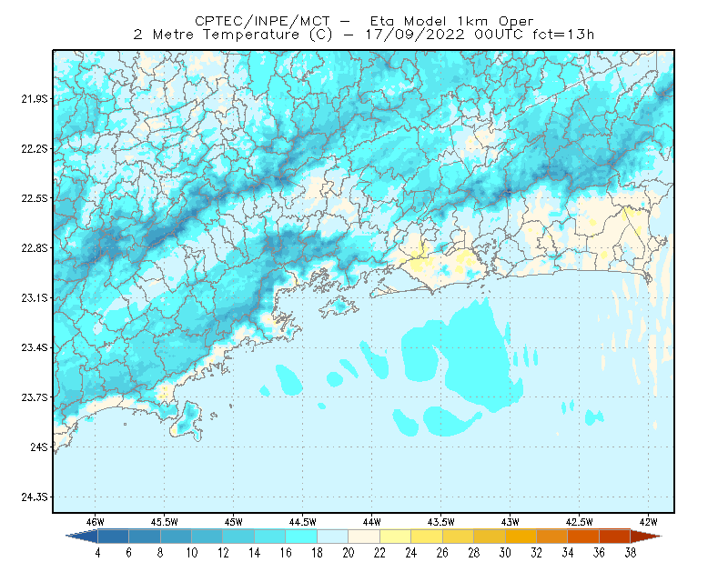Viewport: 728px width, 562px height.
Task: Click the title line 'CPTEC/INPE/MCT – Eta Model 1km Oper'
Action: tap(364, 21)
